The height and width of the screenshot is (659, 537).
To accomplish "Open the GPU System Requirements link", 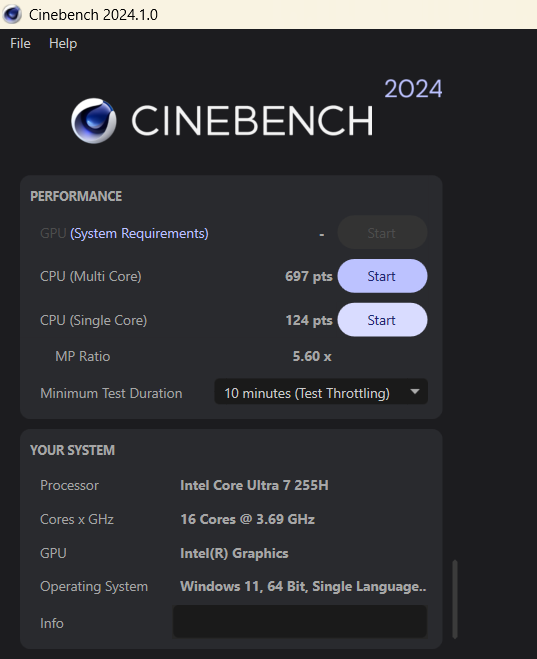I will tap(139, 233).
